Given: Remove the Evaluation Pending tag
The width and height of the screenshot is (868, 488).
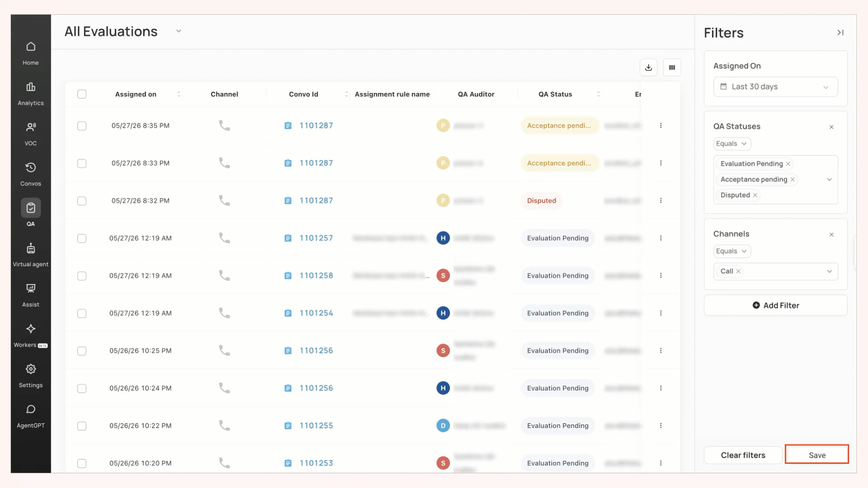Looking at the screenshot, I should 788,164.
